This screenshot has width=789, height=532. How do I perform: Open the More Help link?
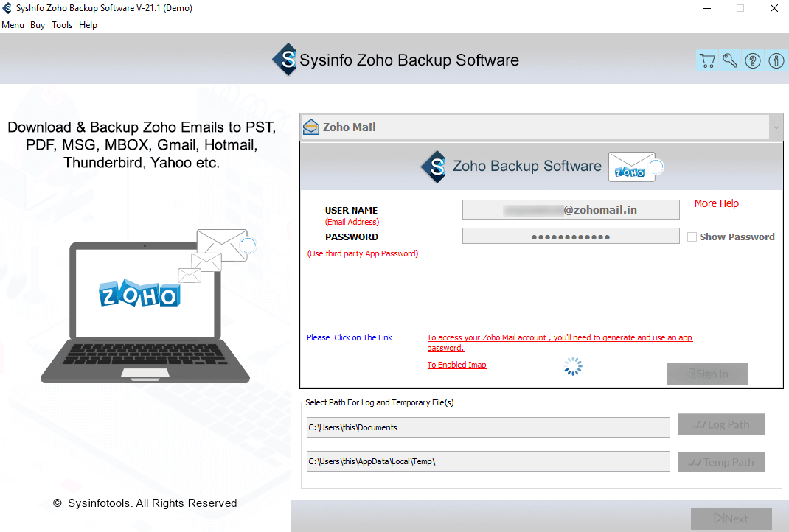pos(717,203)
